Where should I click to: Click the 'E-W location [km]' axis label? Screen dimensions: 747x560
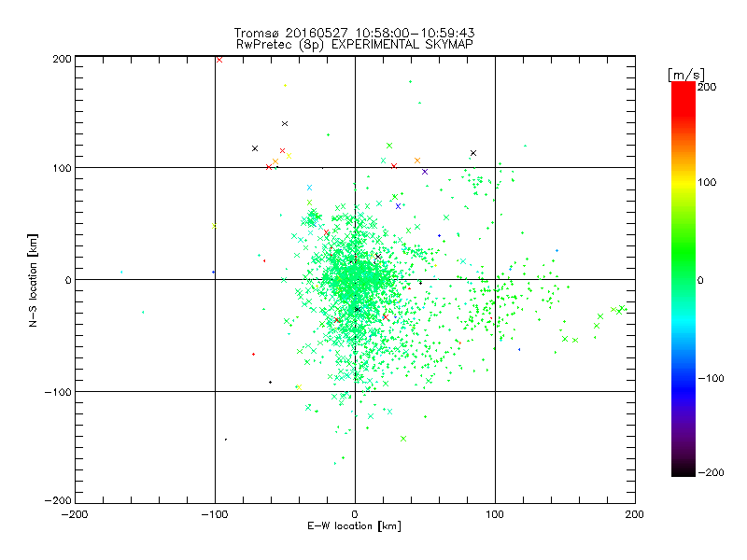click(355, 526)
